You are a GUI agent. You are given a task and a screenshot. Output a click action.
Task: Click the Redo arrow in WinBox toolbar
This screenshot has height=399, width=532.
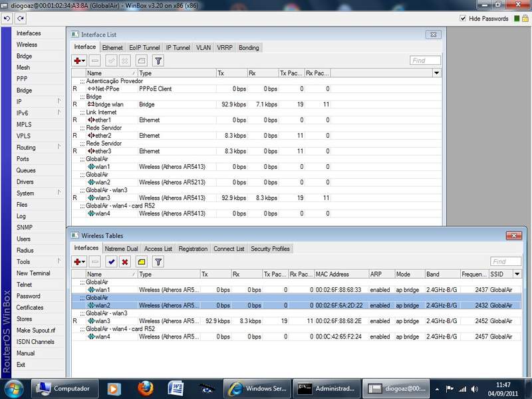(21, 19)
